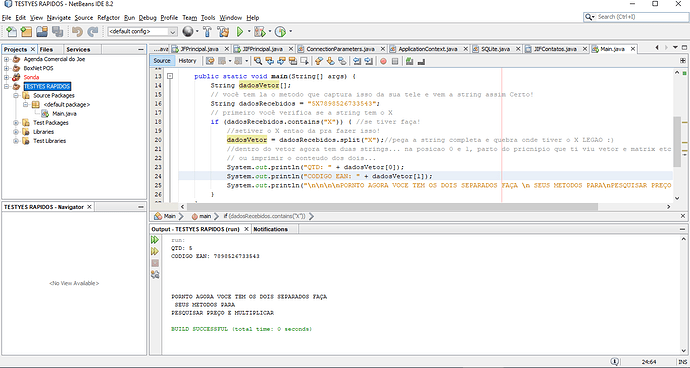Expand the BoxNet POS project node
The height and width of the screenshot is (368, 690).
pos(7,68)
